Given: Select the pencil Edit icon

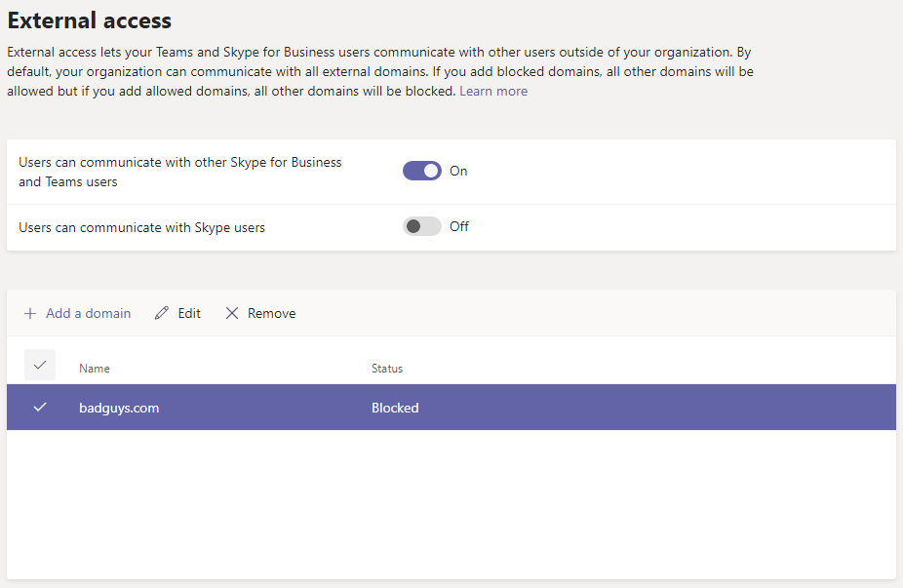Looking at the screenshot, I should [162, 313].
